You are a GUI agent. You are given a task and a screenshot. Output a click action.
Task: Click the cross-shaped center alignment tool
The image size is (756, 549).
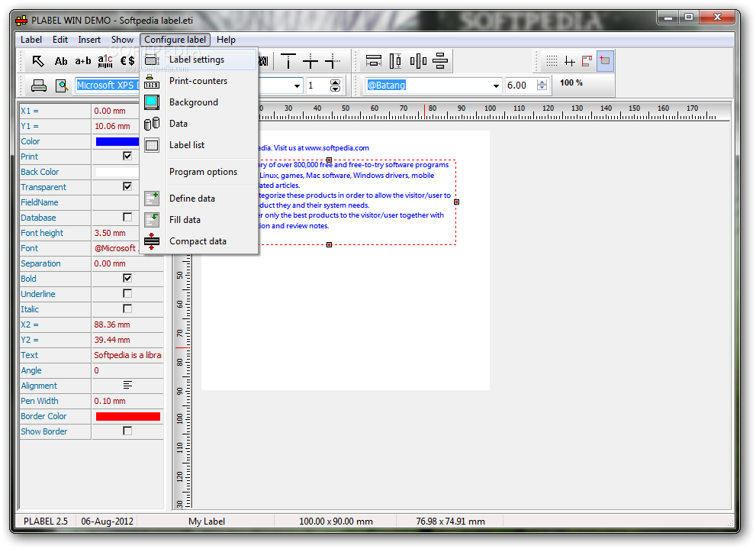(310, 61)
